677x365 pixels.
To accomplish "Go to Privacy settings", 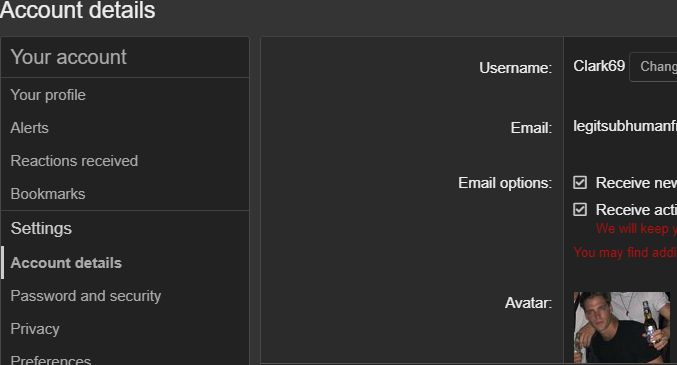I will pos(35,329).
